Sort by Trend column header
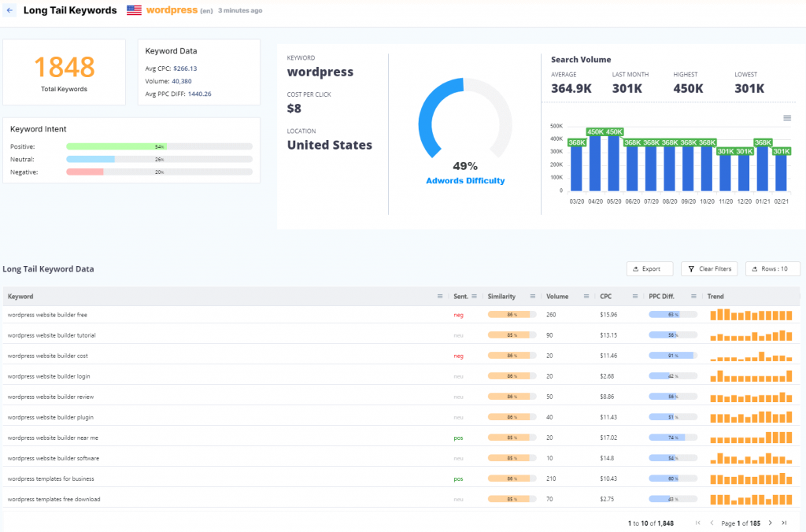Image resolution: width=806 pixels, height=532 pixels. pos(715,297)
